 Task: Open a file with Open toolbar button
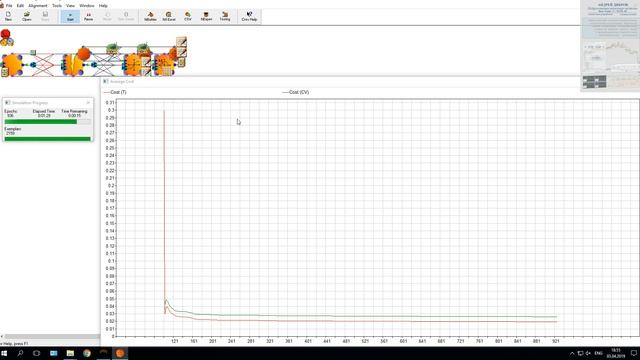tap(27, 17)
